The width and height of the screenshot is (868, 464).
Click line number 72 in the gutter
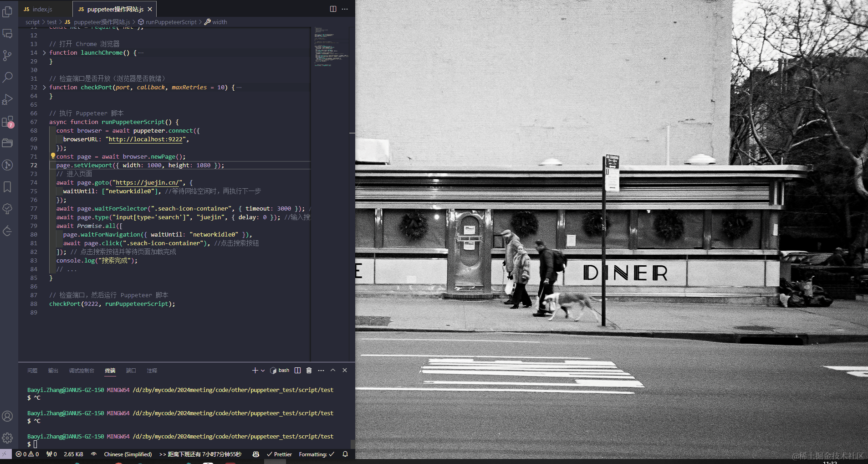point(34,165)
